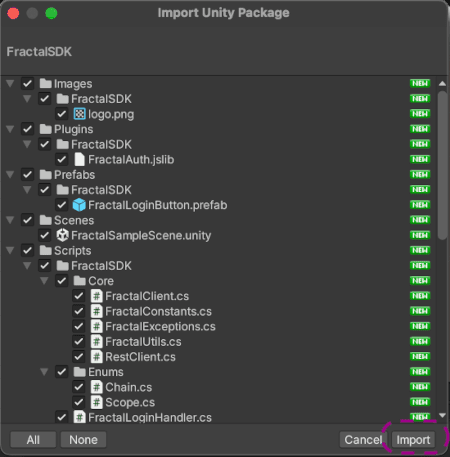This screenshot has height=457, width=450.
Task: Uncheck the RestClient.cs checkbox
Action: coord(79,357)
